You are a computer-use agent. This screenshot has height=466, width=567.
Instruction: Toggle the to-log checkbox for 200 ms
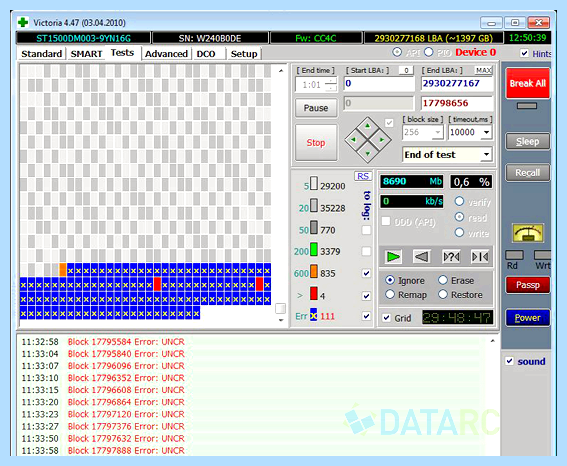[x=366, y=251]
